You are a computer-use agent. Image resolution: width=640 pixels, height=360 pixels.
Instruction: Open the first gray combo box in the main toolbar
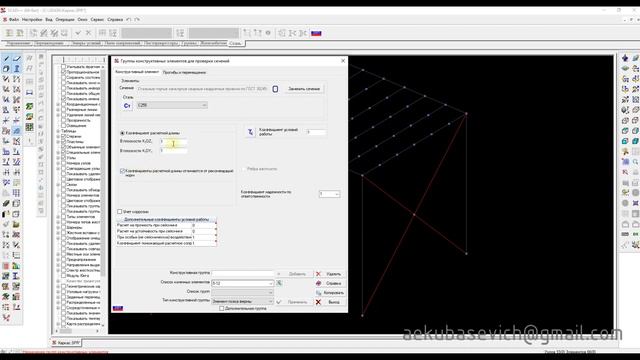(147, 33)
